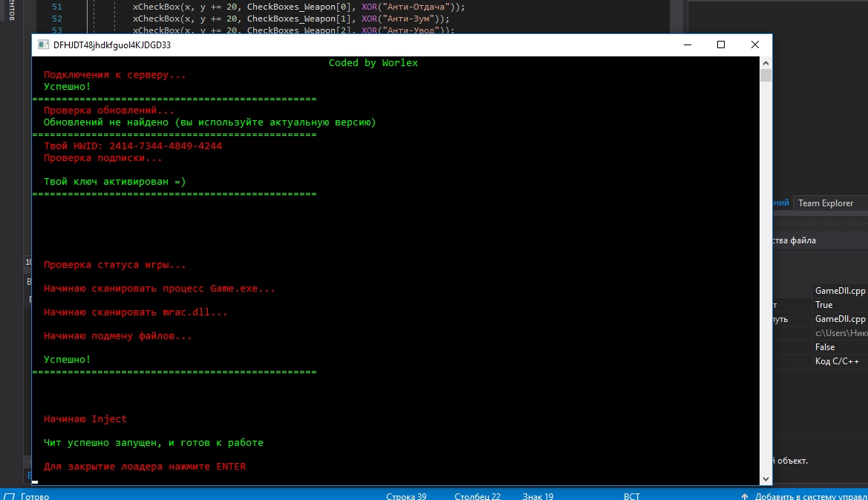Click 'Знак 19' in status bar
The image size is (868, 500).
pyautogui.click(x=538, y=496)
